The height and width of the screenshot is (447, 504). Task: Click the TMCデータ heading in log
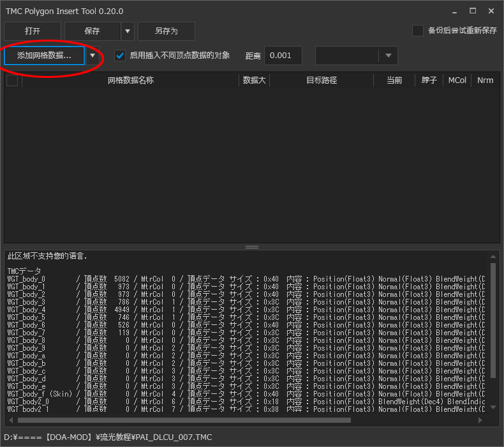pyautogui.click(x=24, y=271)
